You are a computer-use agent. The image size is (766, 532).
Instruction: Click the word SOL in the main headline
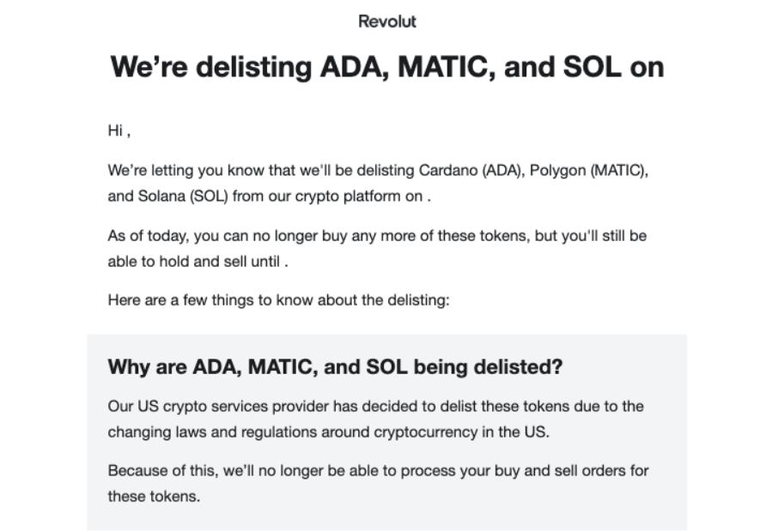tap(589, 68)
